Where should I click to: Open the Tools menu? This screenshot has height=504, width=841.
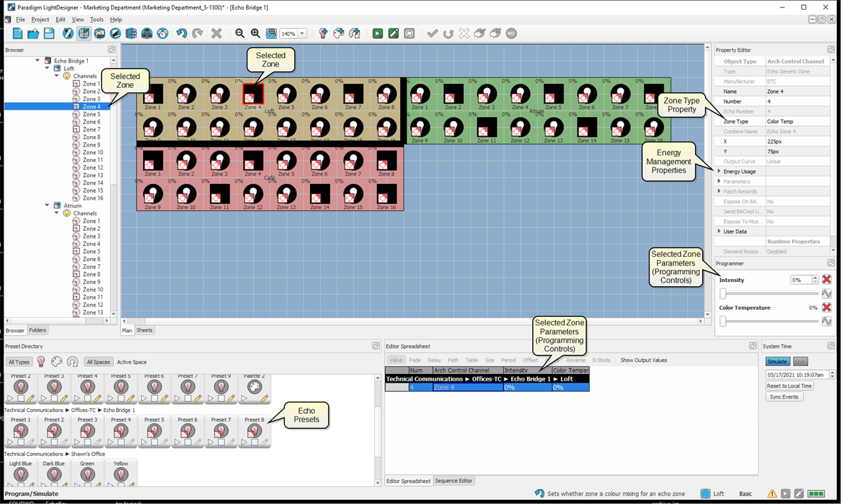[x=97, y=20]
